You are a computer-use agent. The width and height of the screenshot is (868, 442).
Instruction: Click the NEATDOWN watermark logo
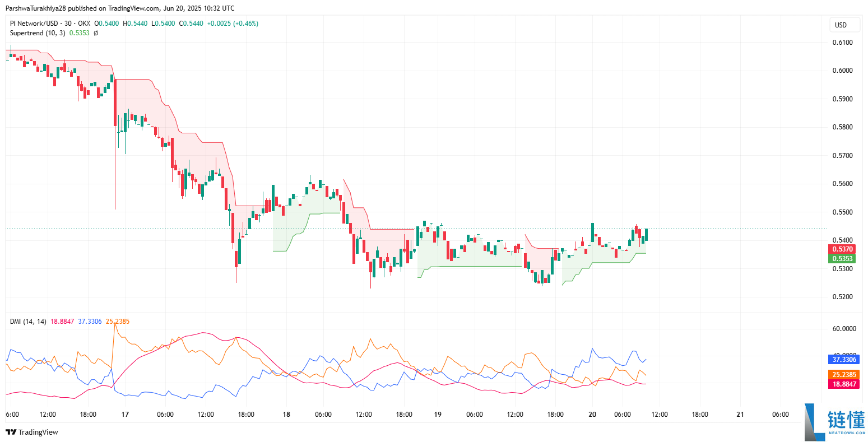pyautogui.click(x=834, y=421)
